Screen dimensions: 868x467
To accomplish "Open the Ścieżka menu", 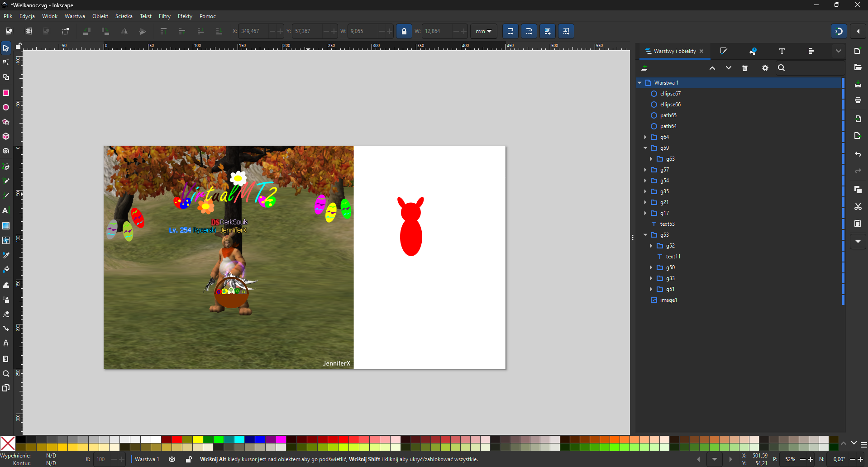I will pos(124,16).
